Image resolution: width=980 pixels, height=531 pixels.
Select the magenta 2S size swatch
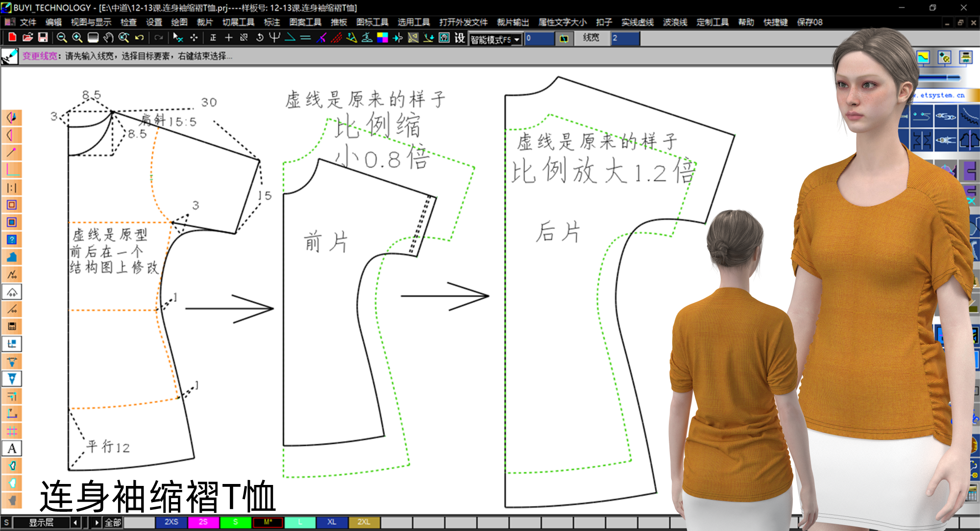pyautogui.click(x=203, y=522)
